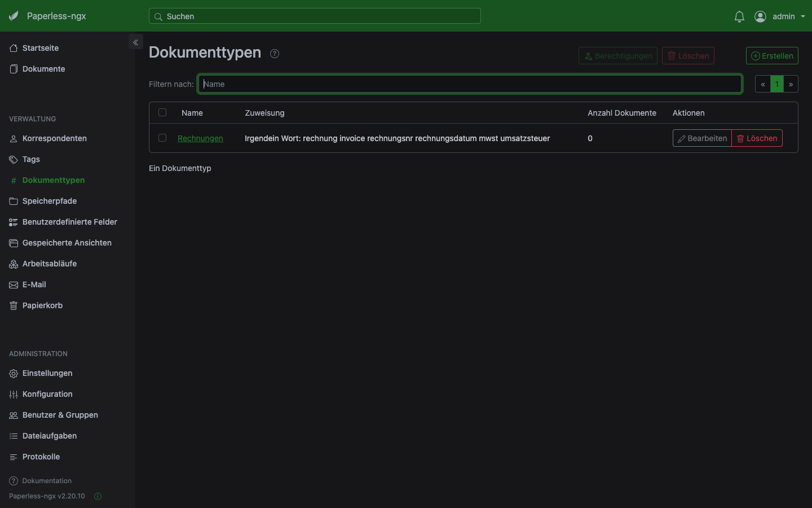This screenshot has height=508, width=812.
Task: Check the checkbox for the Rechnungen row
Action: click(x=162, y=138)
